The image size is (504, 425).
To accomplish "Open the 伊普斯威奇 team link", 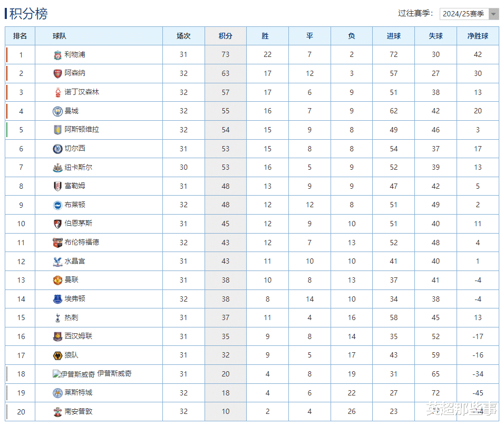I will click(x=114, y=374).
